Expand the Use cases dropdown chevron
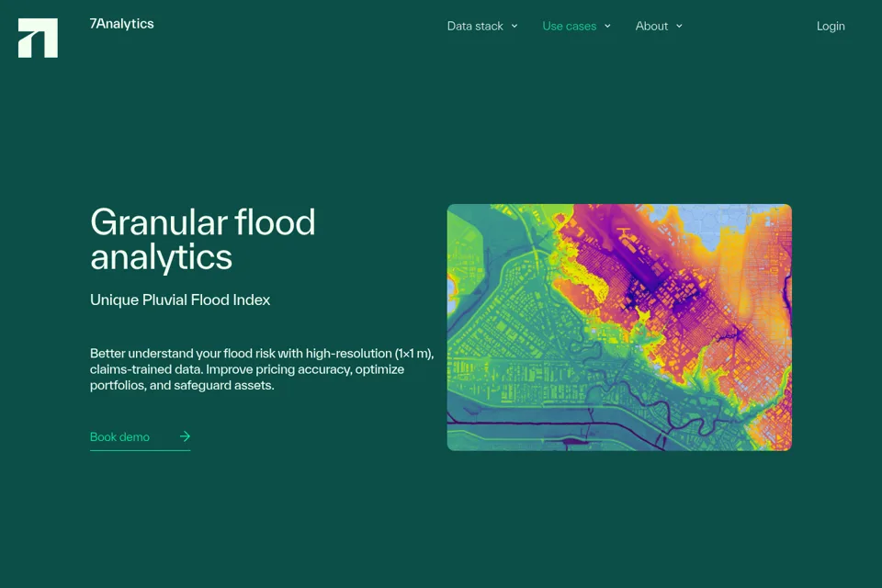This screenshot has height=588, width=882. point(607,26)
